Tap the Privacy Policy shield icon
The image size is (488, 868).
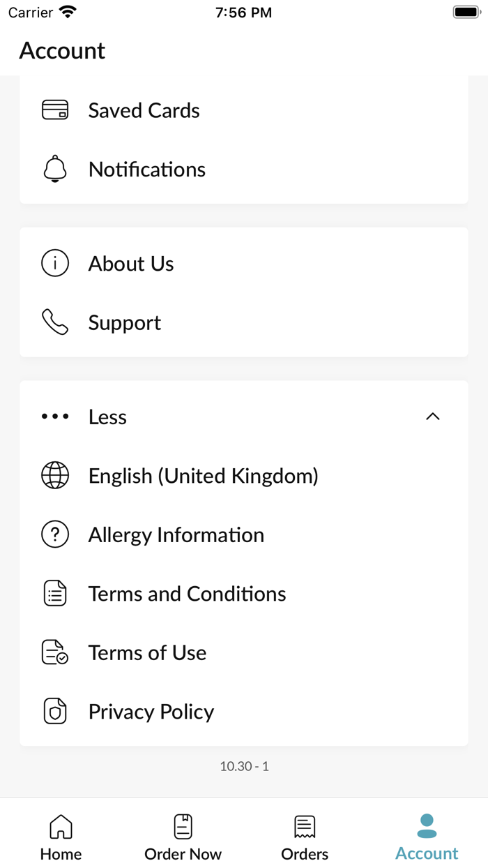coord(55,712)
